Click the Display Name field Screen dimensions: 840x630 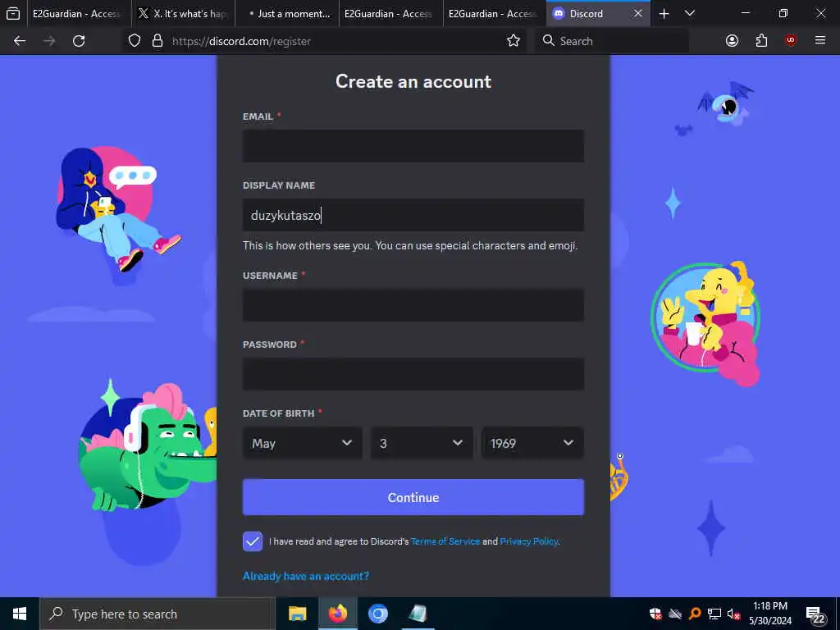413,215
